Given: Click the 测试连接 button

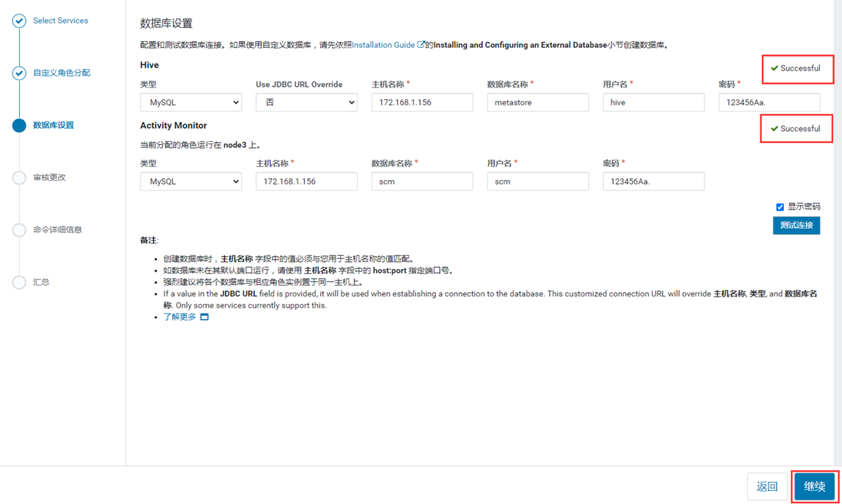Looking at the screenshot, I should tap(796, 225).
